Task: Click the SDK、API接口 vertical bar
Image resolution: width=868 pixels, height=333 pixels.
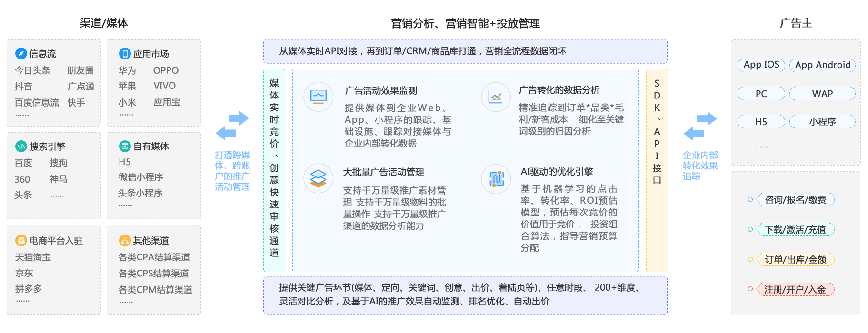Action: tap(657, 170)
